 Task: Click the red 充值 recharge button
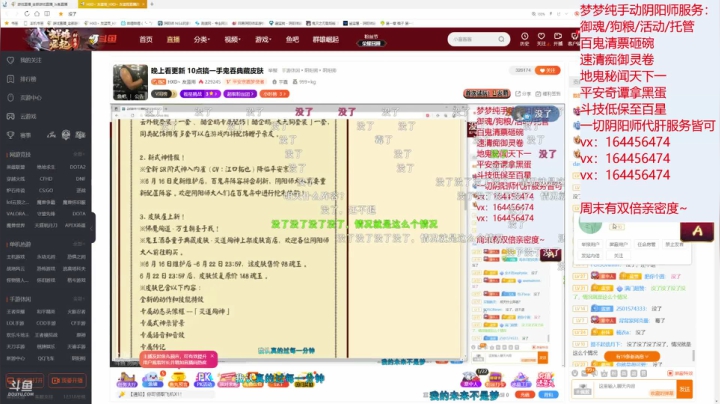[524, 394]
